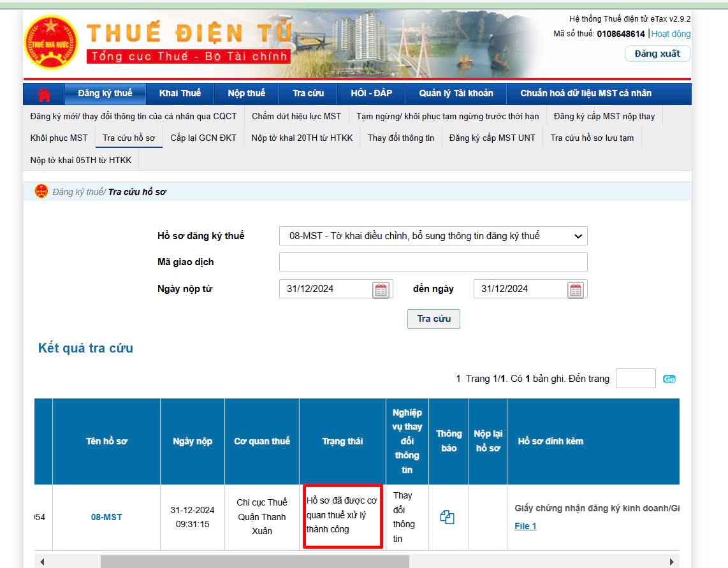Select the Tra cứu hồ sơ tab
Screen dimensions: 728x568
click(129, 138)
